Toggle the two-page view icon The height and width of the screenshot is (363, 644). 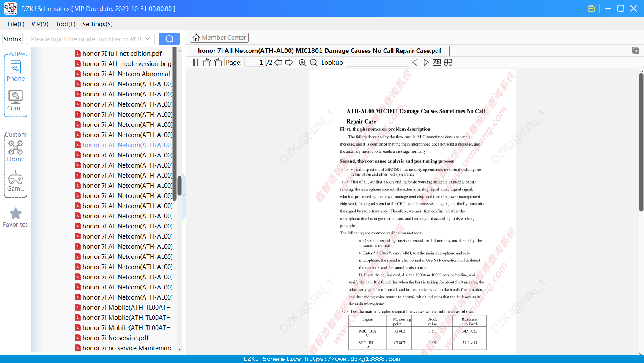(x=194, y=63)
